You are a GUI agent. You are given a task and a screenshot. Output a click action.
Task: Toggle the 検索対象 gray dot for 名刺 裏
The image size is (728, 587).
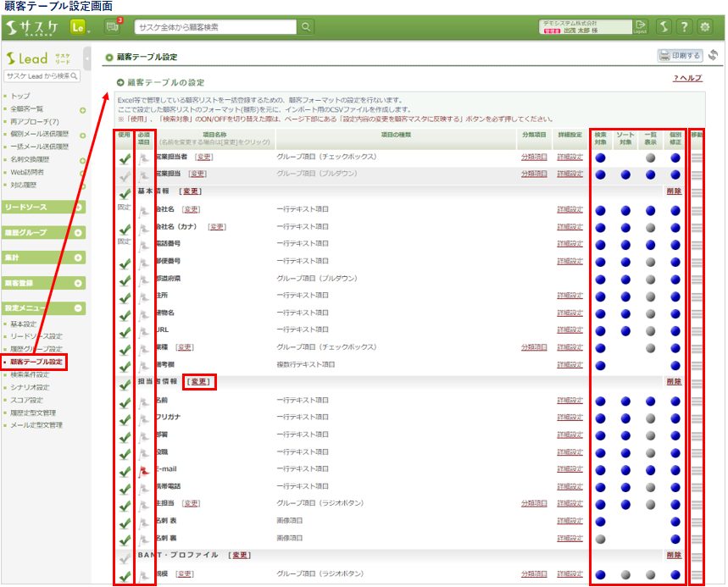(x=600, y=539)
